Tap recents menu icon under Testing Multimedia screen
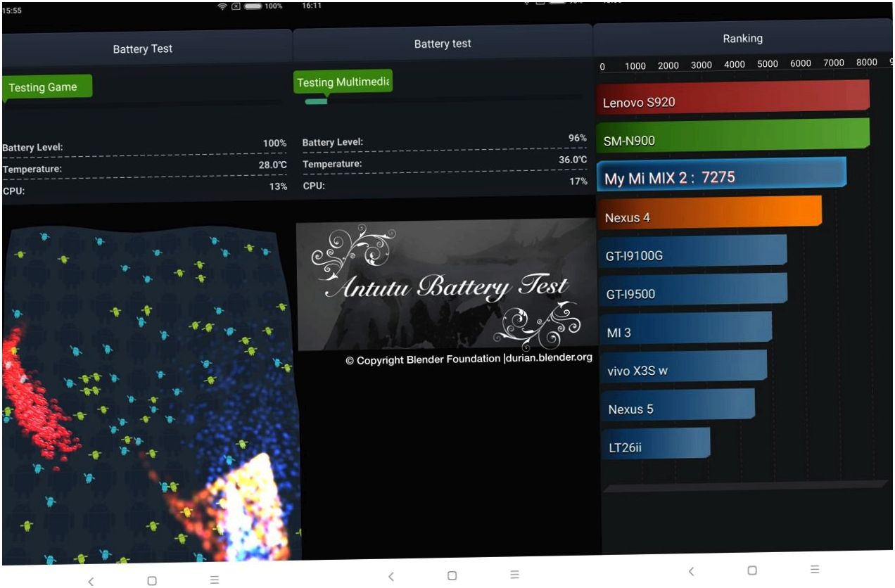The width and height of the screenshot is (895, 588). [515, 575]
